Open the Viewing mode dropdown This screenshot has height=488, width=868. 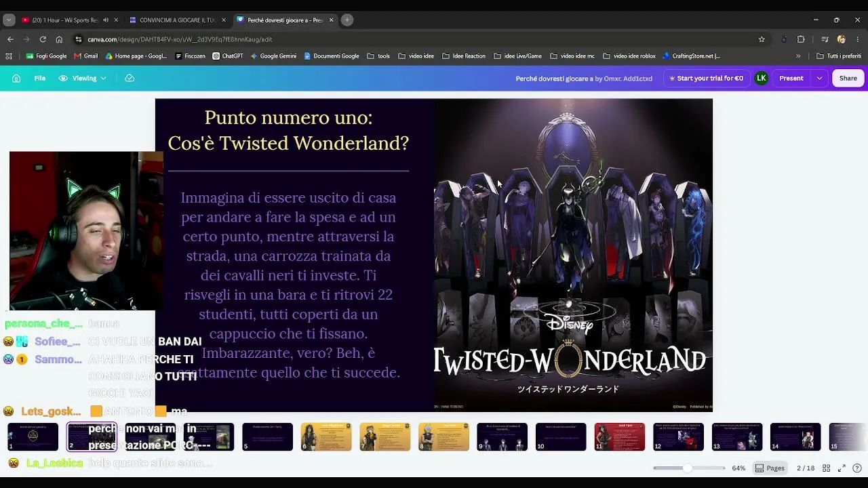pyautogui.click(x=83, y=79)
